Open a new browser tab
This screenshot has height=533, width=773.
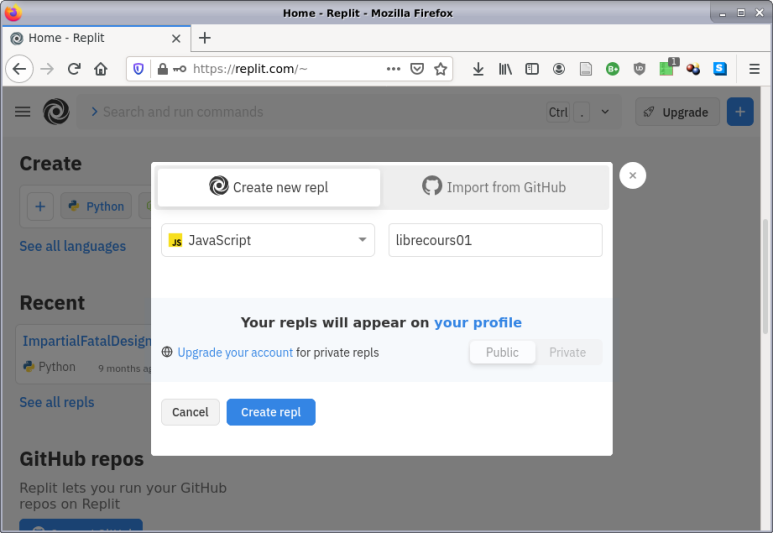coord(205,38)
